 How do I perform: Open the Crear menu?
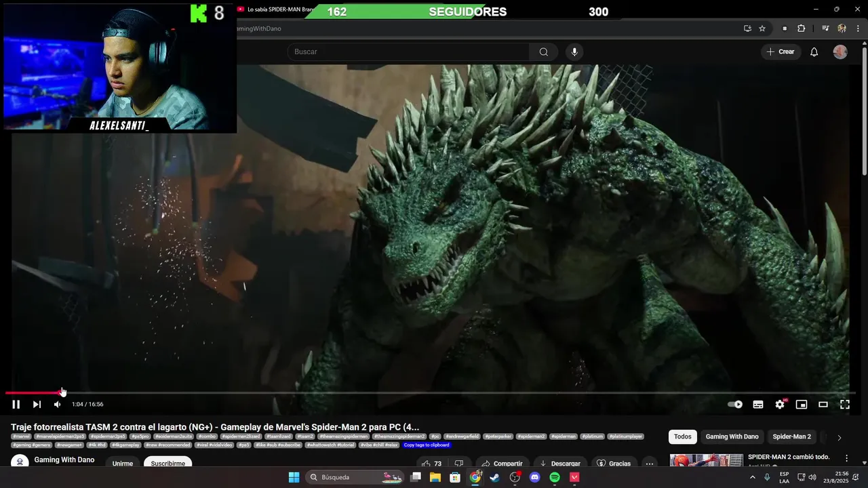(x=781, y=52)
